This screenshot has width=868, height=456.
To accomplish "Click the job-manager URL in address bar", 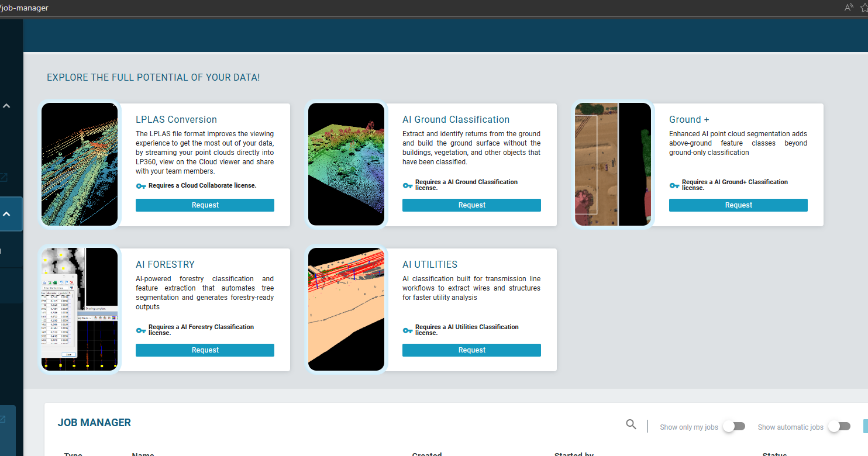I will click(x=25, y=8).
